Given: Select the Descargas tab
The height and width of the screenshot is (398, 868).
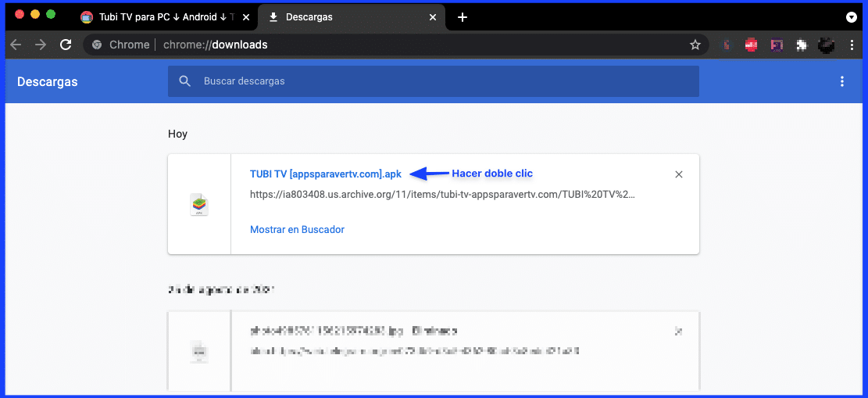Looking at the screenshot, I should point(352,17).
